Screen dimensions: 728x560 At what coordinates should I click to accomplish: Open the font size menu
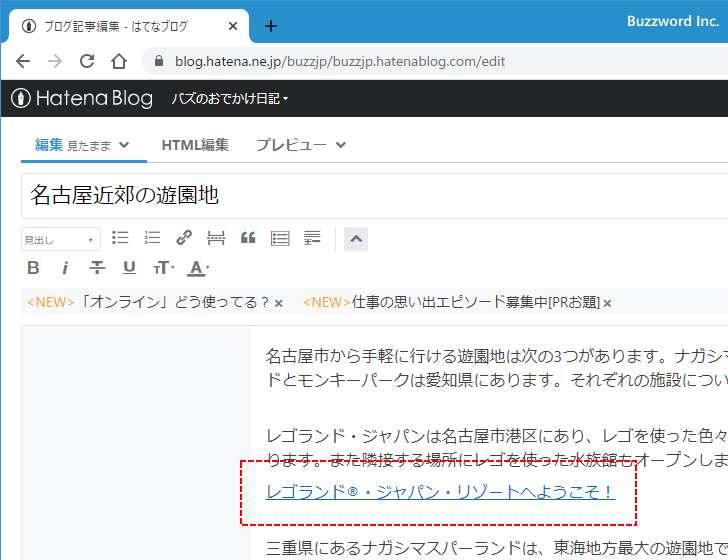tap(163, 268)
